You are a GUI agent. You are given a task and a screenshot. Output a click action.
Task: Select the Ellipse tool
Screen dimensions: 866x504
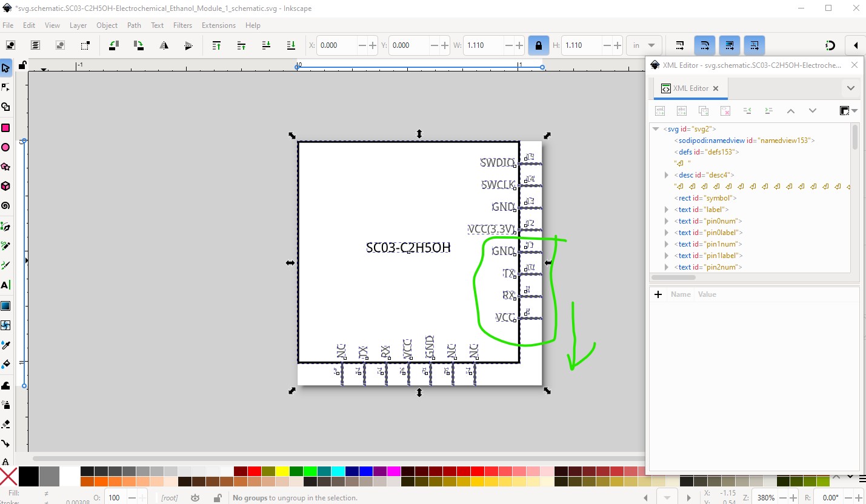(x=5, y=147)
